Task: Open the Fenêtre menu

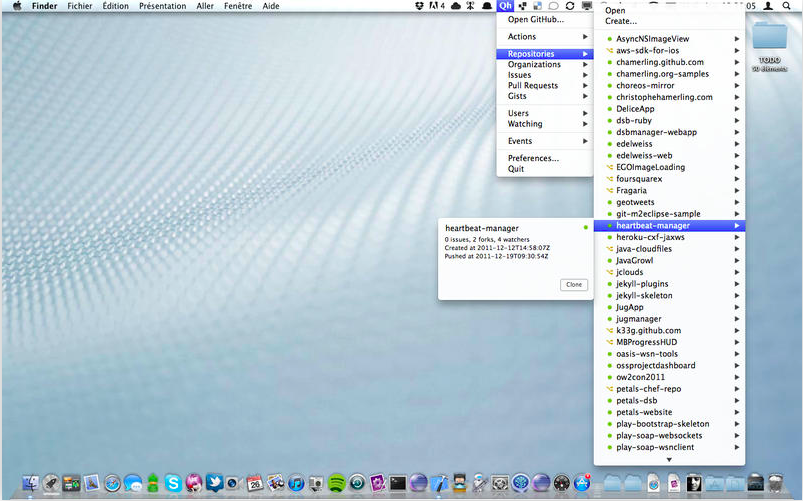Action: tap(238, 6)
